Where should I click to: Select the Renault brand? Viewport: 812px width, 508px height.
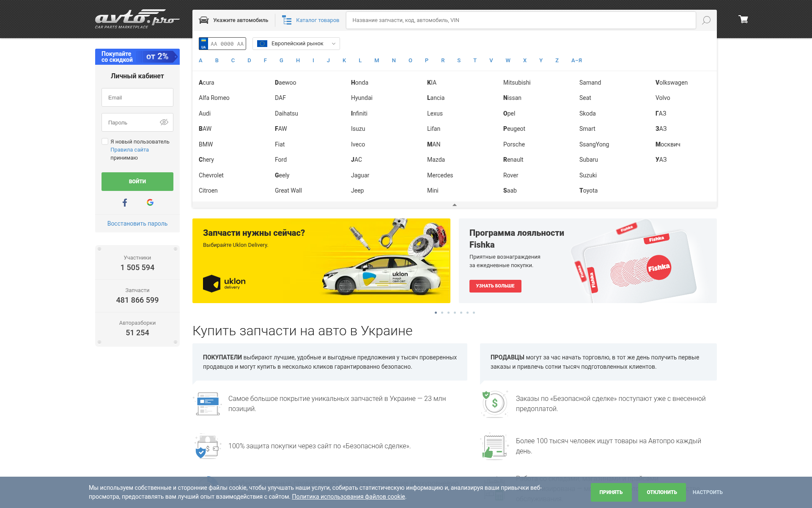[x=513, y=160]
